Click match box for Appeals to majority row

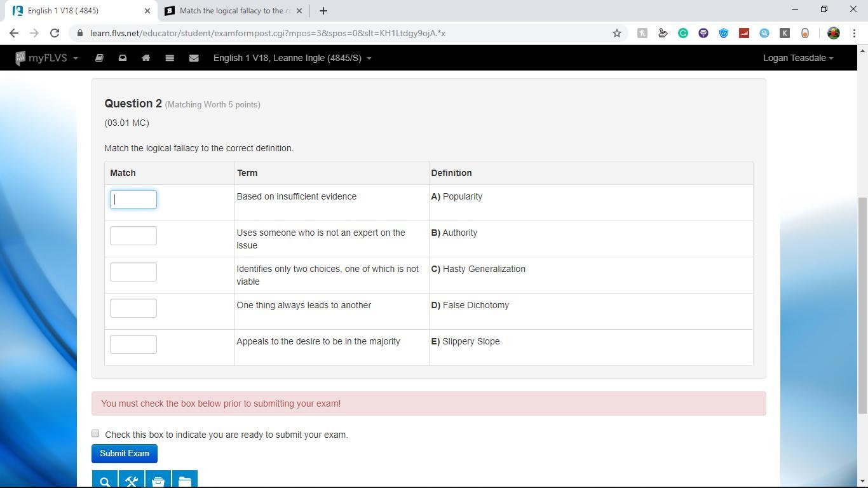[133, 344]
